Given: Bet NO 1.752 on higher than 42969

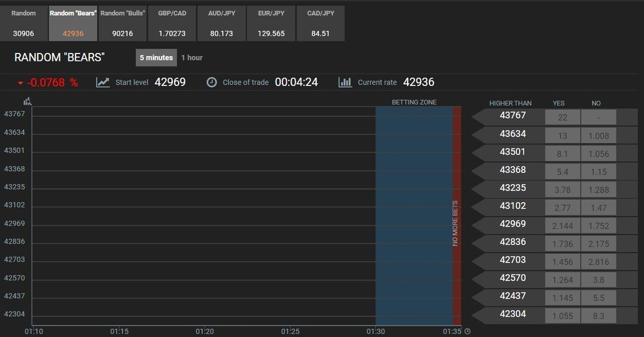Looking at the screenshot, I should pyautogui.click(x=599, y=226).
